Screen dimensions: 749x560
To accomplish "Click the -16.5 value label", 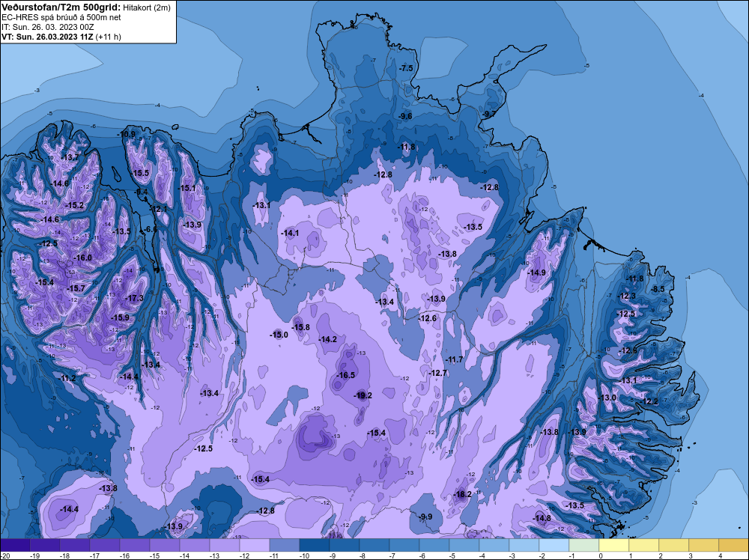I will [x=345, y=375].
